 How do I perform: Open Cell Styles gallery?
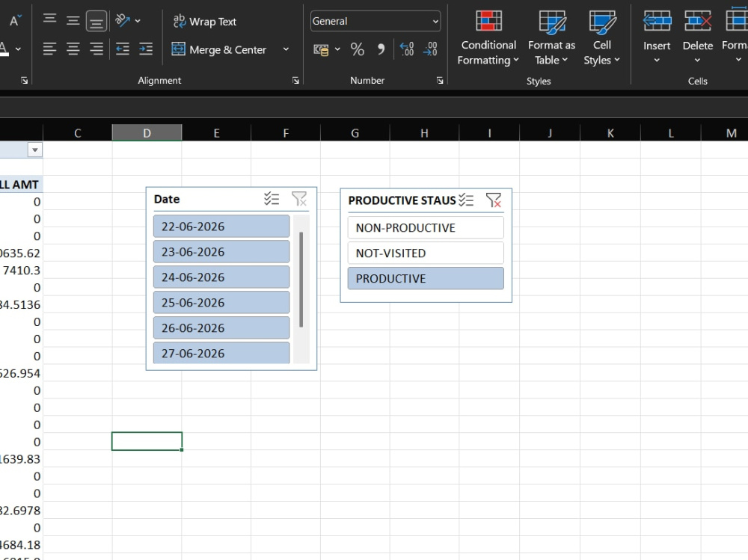[601, 38]
